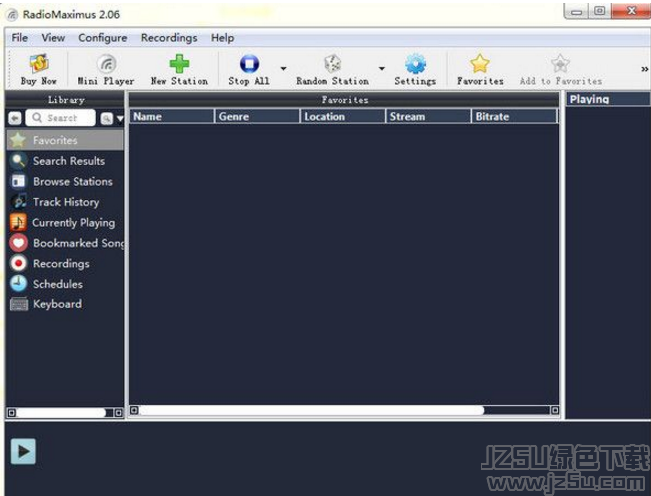Click the RadioMaximus title bar icon

click(13, 15)
